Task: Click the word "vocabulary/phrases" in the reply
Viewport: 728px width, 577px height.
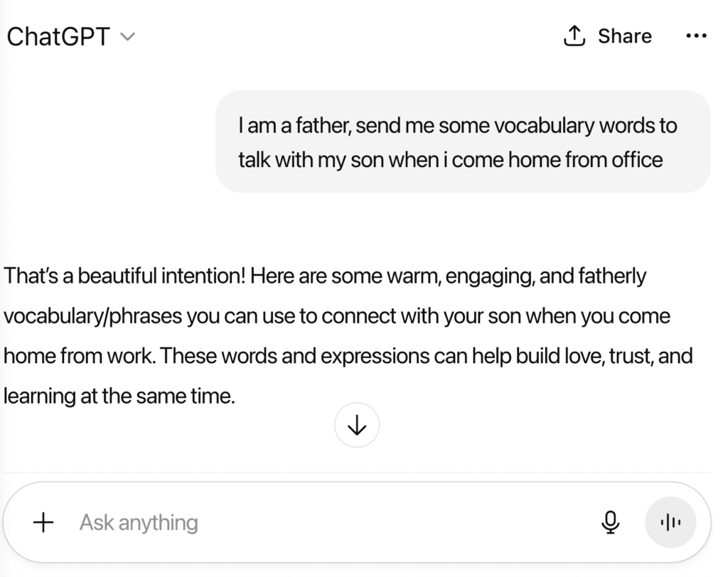Action: click(x=93, y=317)
